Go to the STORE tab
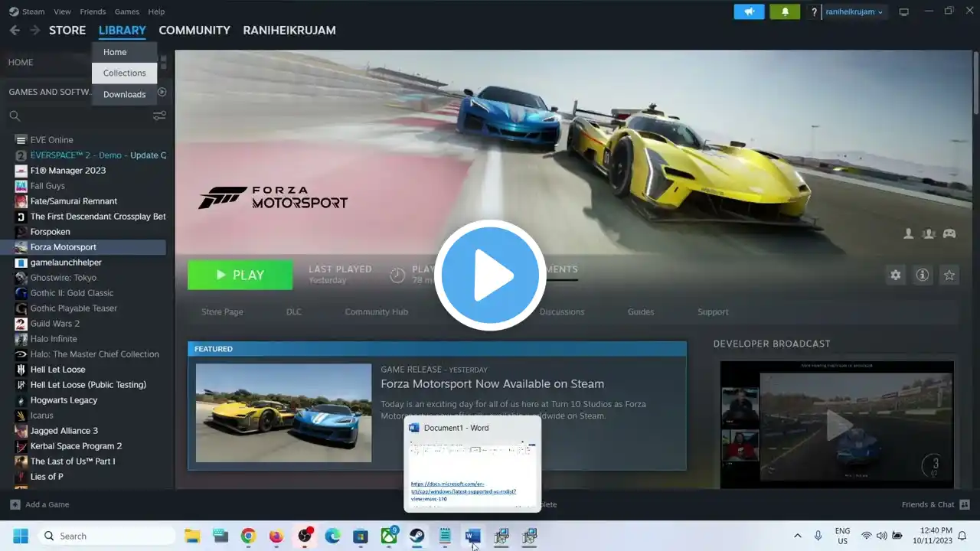 pyautogui.click(x=67, y=30)
